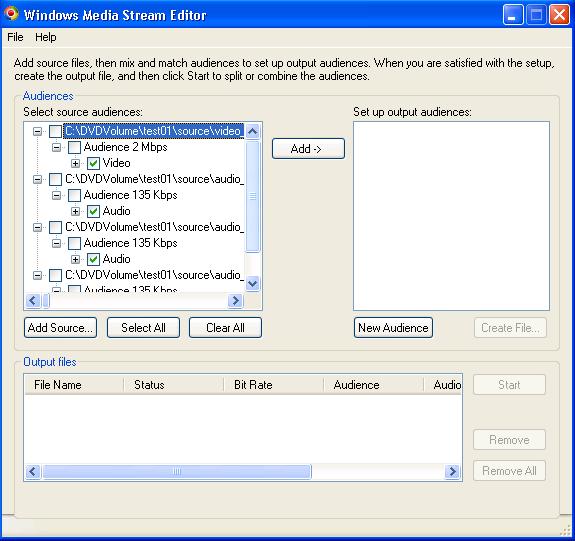Sort by the Bit Rate column header

(x=274, y=385)
